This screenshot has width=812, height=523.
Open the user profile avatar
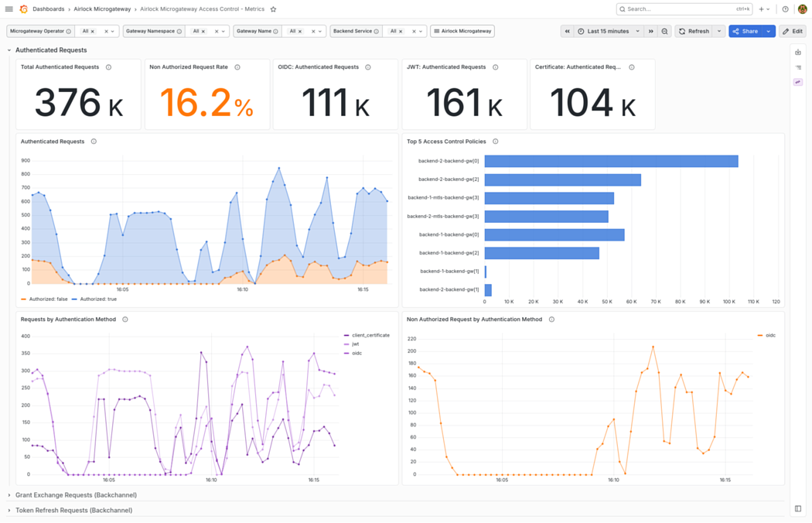pos(802,9)
